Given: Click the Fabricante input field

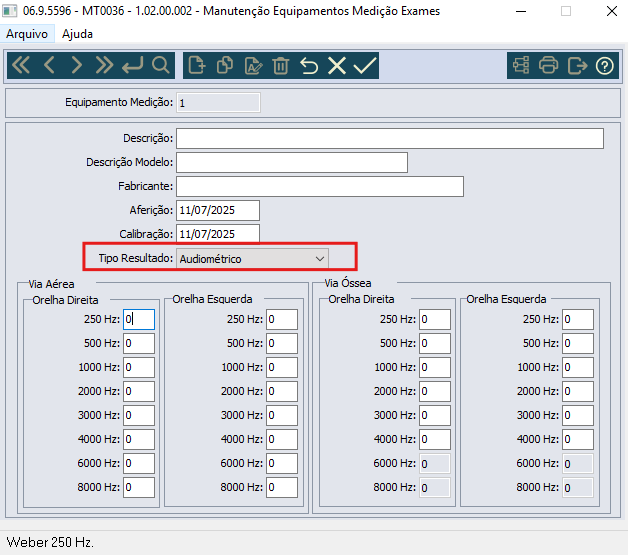Looking at the screenshot, I should click(x=320, y=187).
